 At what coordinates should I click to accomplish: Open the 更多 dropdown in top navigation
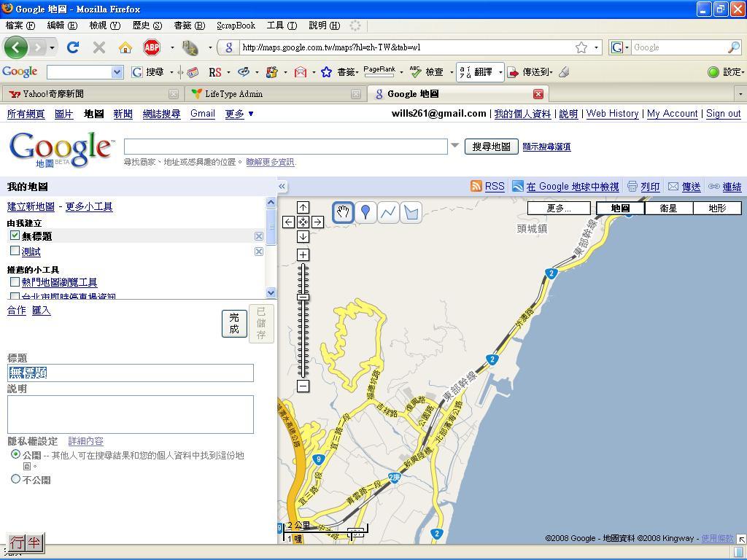click(239, 114)
